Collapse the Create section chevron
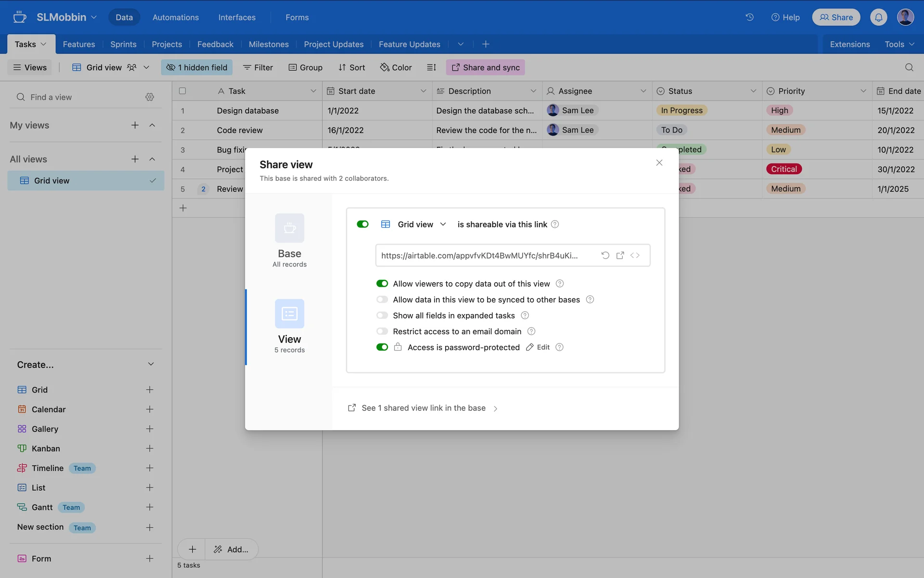 click(x=151, y=364)
